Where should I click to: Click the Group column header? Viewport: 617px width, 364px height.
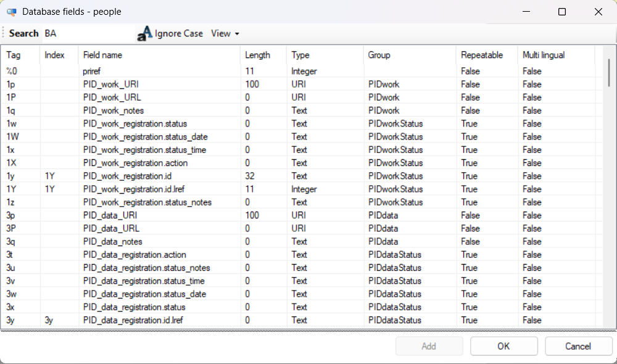point(379,55)
